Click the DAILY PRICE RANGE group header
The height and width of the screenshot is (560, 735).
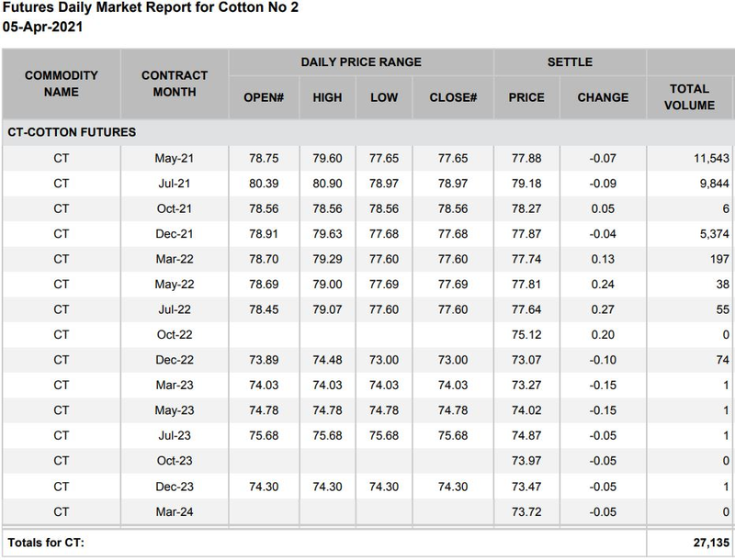click(361, 62)
